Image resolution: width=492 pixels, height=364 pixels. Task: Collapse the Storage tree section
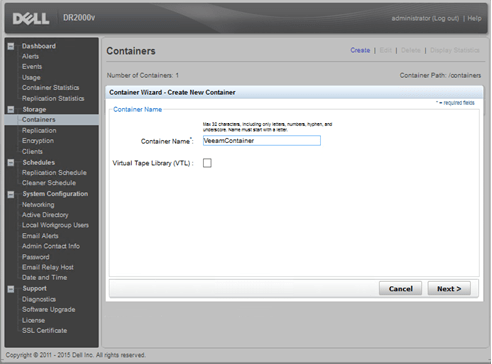click(x=11, y=109)
